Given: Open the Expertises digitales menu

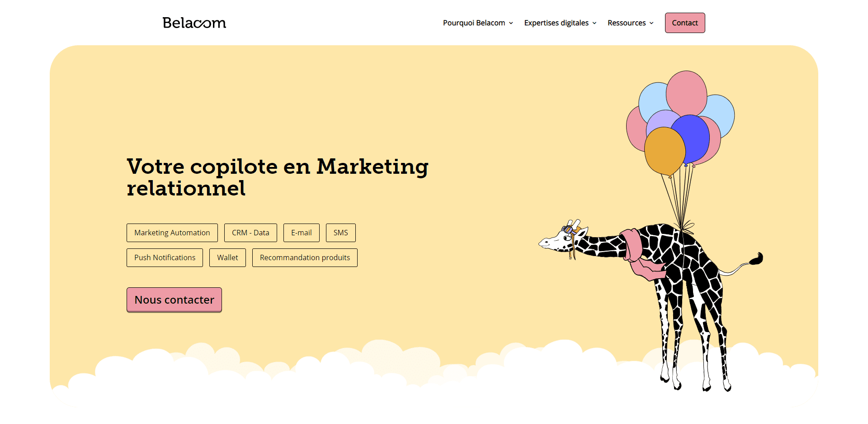Looking at the screenshot, I should coord(560,23).
